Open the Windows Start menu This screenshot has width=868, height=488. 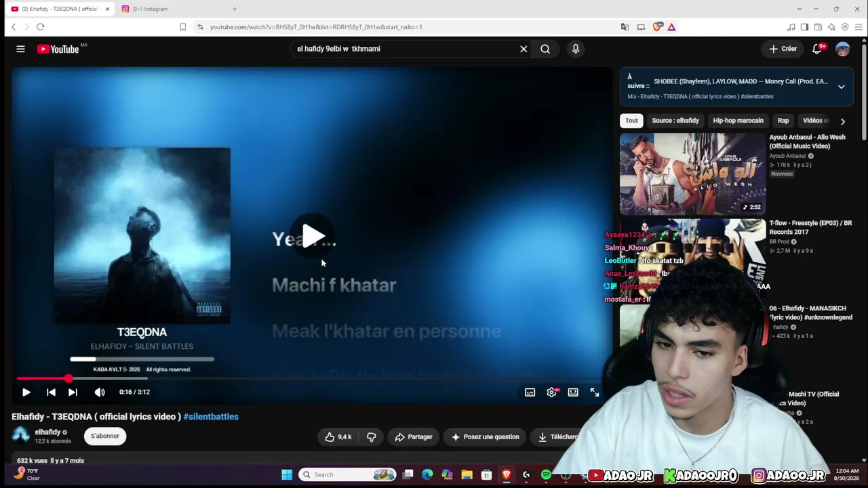287,474
